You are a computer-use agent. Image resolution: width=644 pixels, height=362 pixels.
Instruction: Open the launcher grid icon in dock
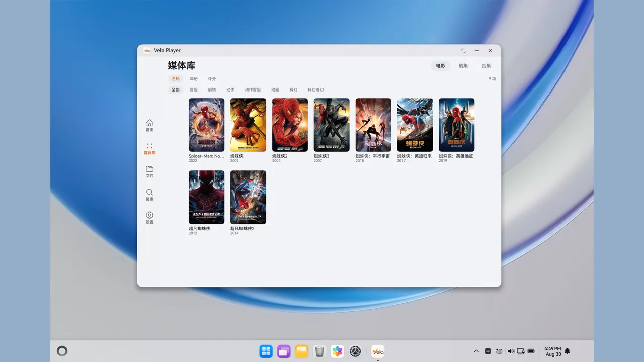(266, 351)
